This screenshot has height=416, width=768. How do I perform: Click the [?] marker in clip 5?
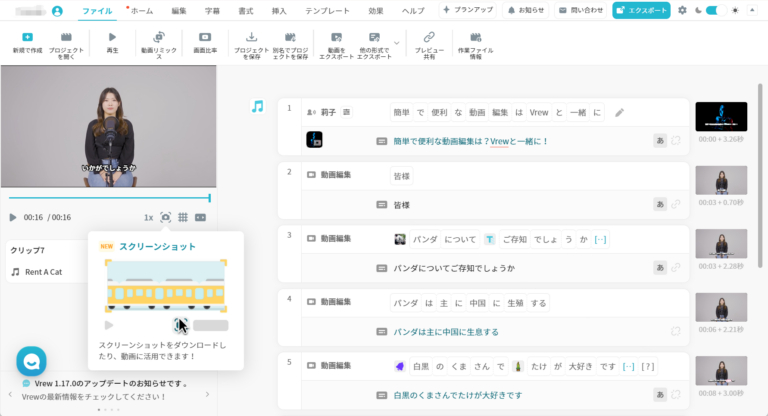pos(648,366)
